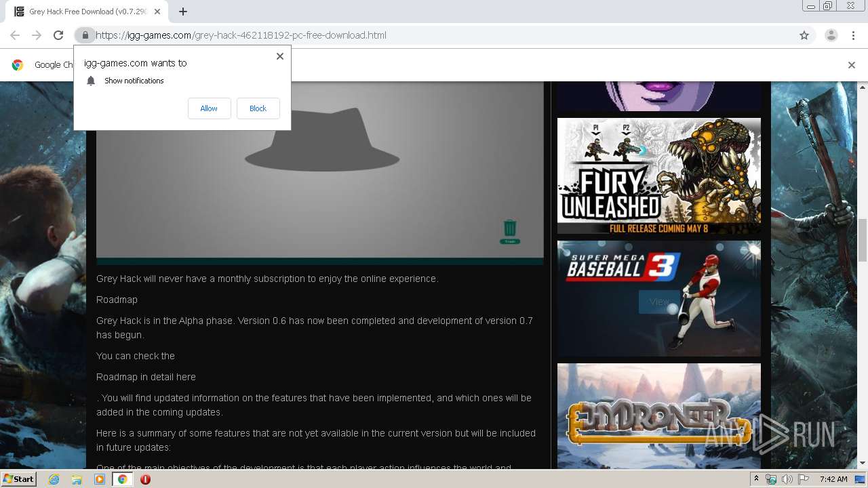
Task: Click the browser Forward arrow
Action: 37,35
